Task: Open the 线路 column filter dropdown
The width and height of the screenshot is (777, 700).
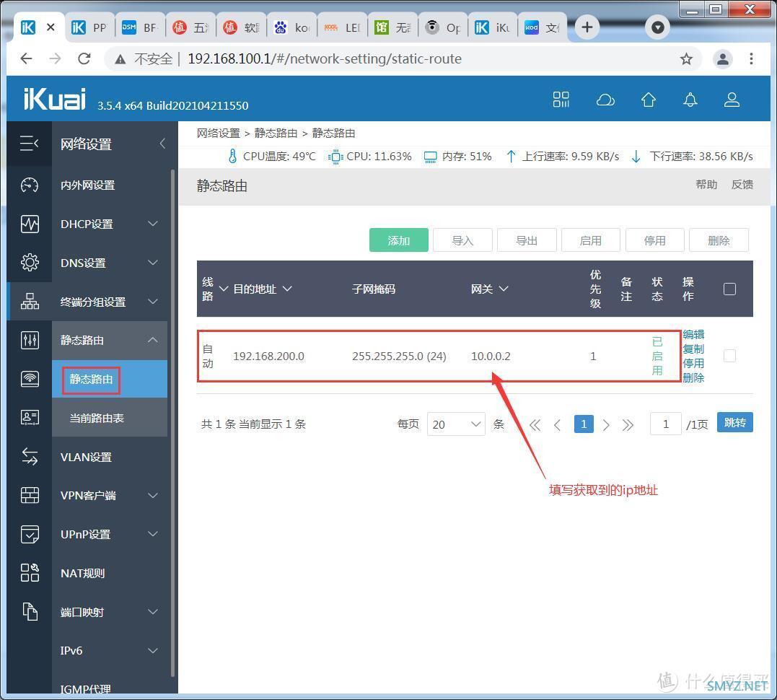Action: coord(224,289)
